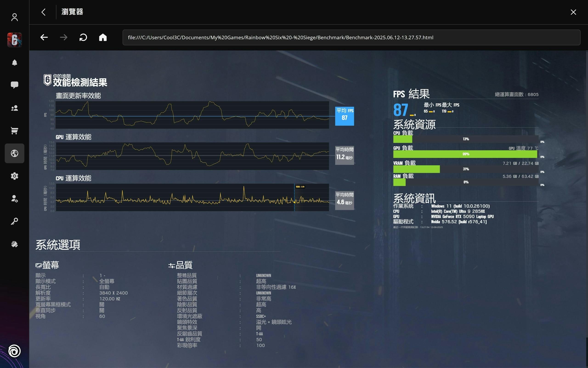
Task: Click the 系統選項 section heading
Action: 58,244
